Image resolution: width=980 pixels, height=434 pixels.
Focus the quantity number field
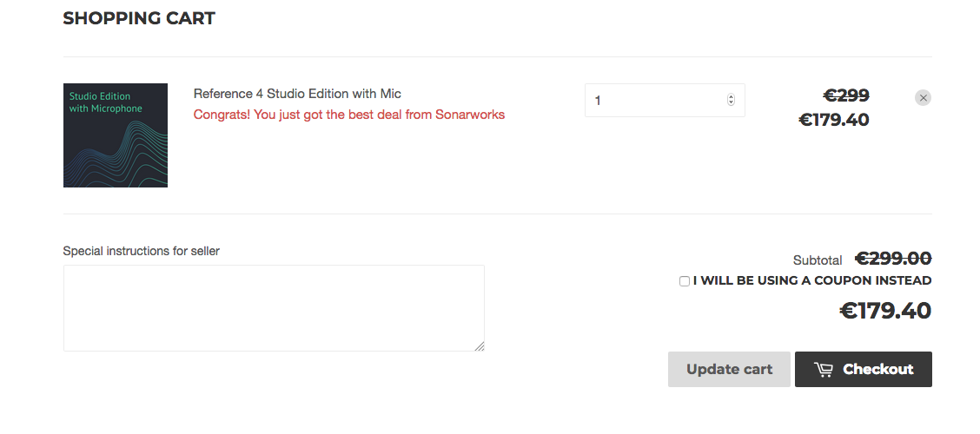tap(665, 100)
